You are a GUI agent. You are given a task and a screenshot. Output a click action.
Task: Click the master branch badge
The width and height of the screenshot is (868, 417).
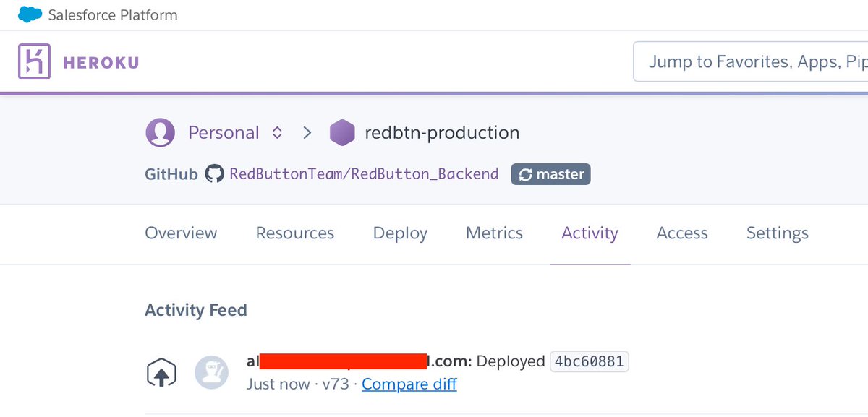click(551, 174)
